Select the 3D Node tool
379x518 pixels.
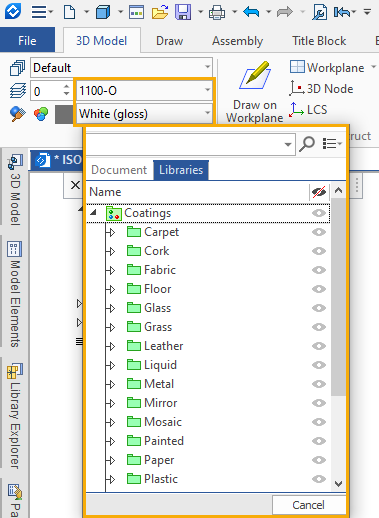pyautogui.click(x=321, y=89)
